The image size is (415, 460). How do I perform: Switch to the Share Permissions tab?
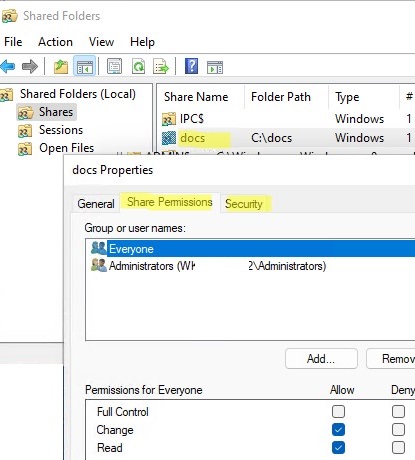point(170,202)
